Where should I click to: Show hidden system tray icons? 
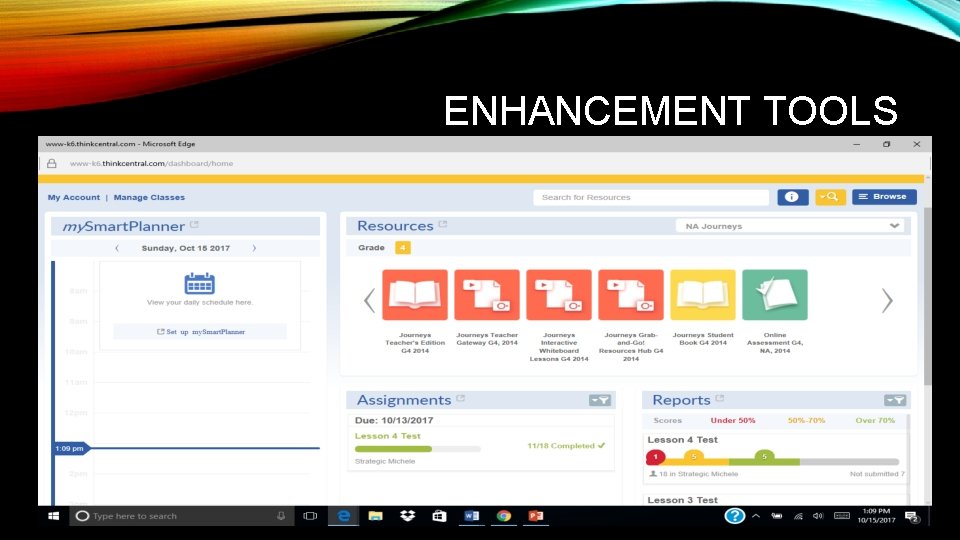click(x=756, y=516)
